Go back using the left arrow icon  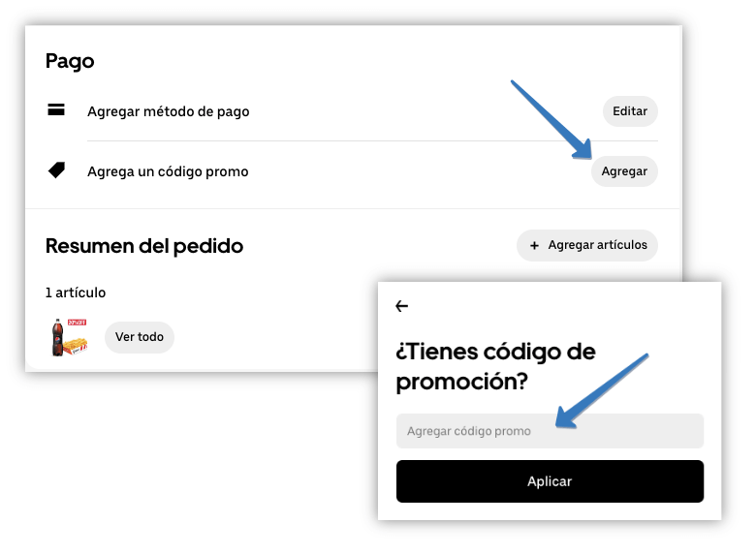coord(401,306)
